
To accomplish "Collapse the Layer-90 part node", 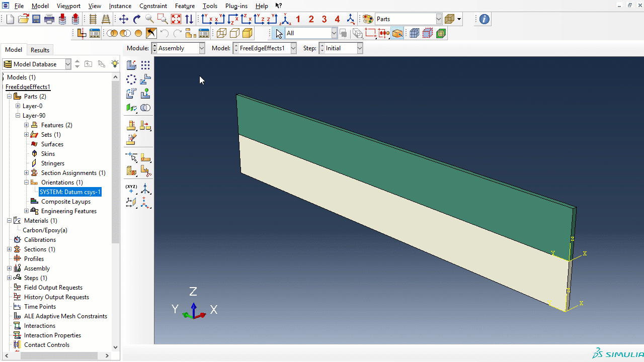I will tap(18, 116).
